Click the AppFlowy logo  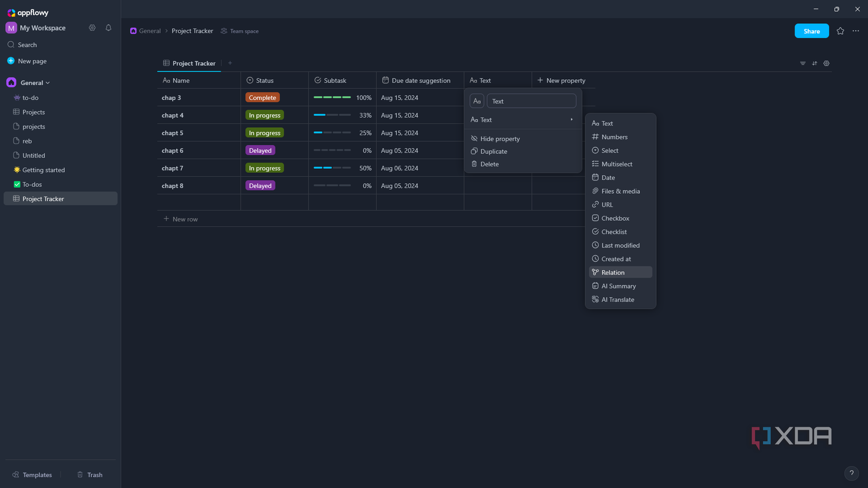(28, 12)
